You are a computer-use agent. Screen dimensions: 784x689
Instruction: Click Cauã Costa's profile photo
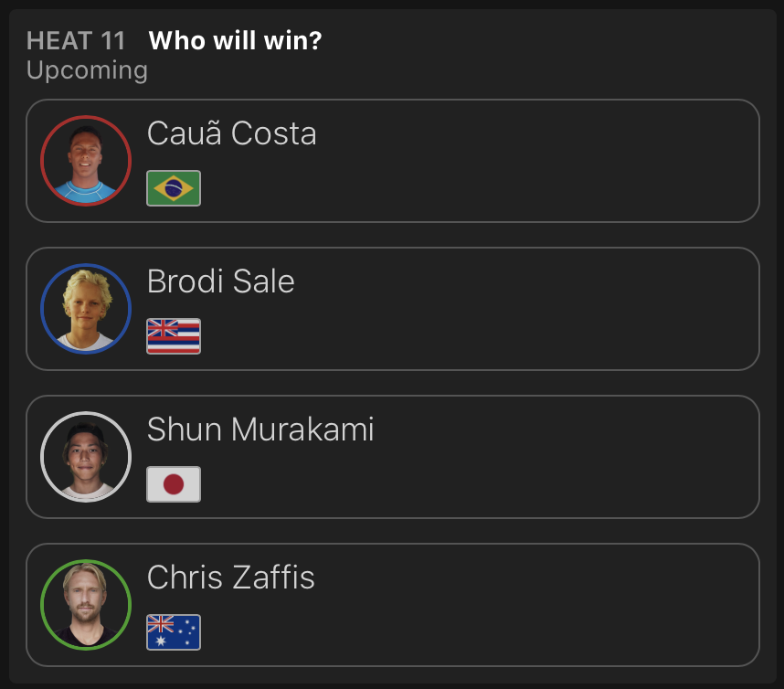pyautogui.click(x=86, y=161)
